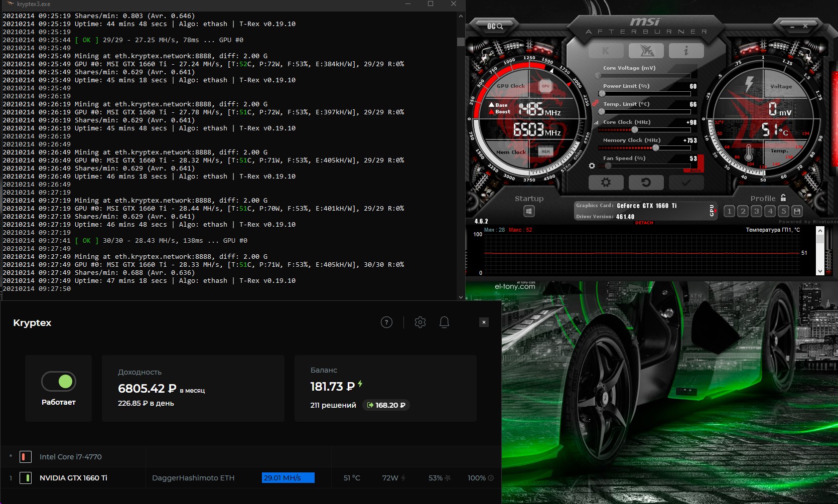Open Kryptex help question mark icon
The height and width of the screenshot is (504, 838).
pyautogui.click(x=386, y=322)
